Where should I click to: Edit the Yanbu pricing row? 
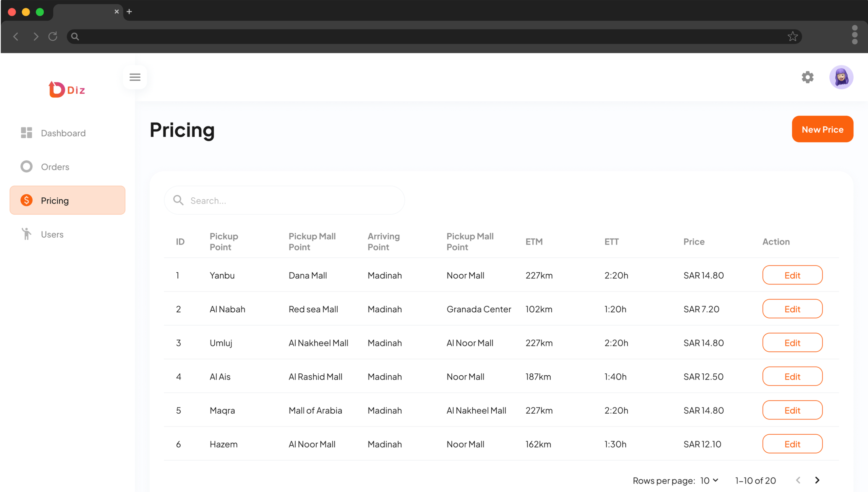pyautogui.click(x=792, y=275)
